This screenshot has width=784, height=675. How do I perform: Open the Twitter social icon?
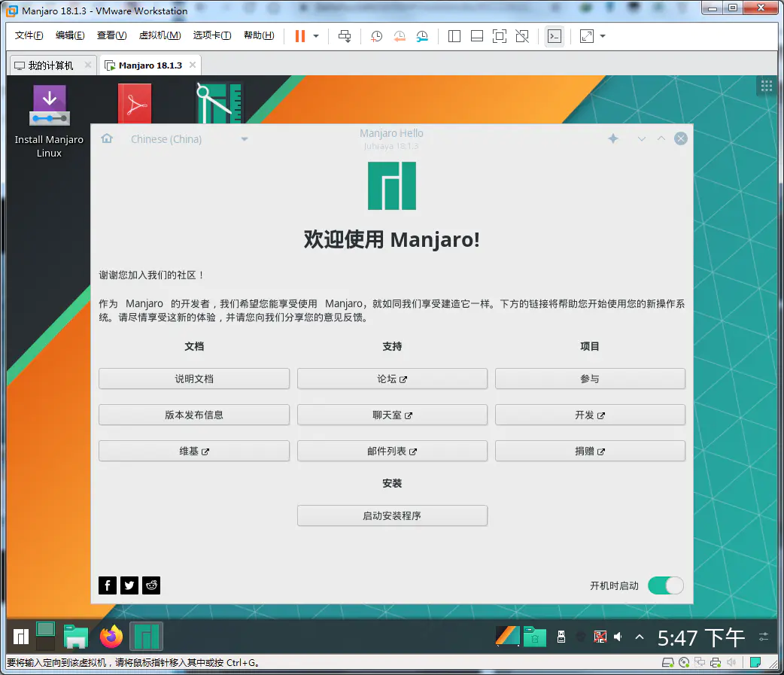coord(129,585)
